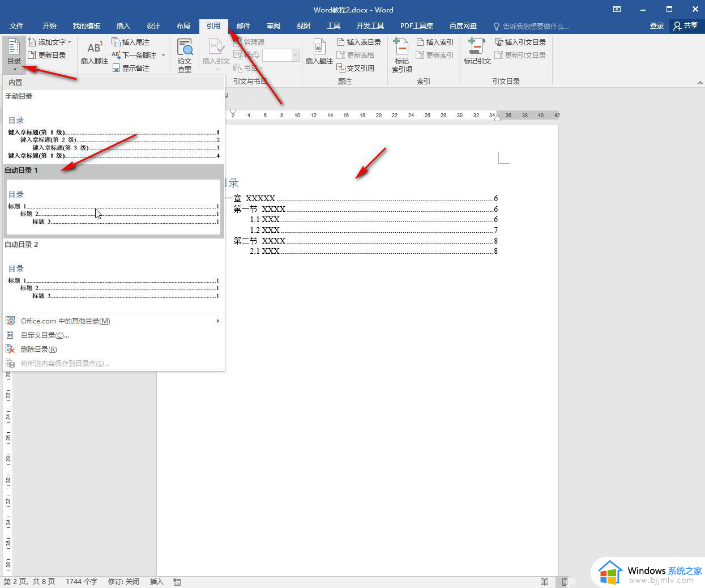Expand the 下一条脚注 dropdown arrow

click(163, 55)
